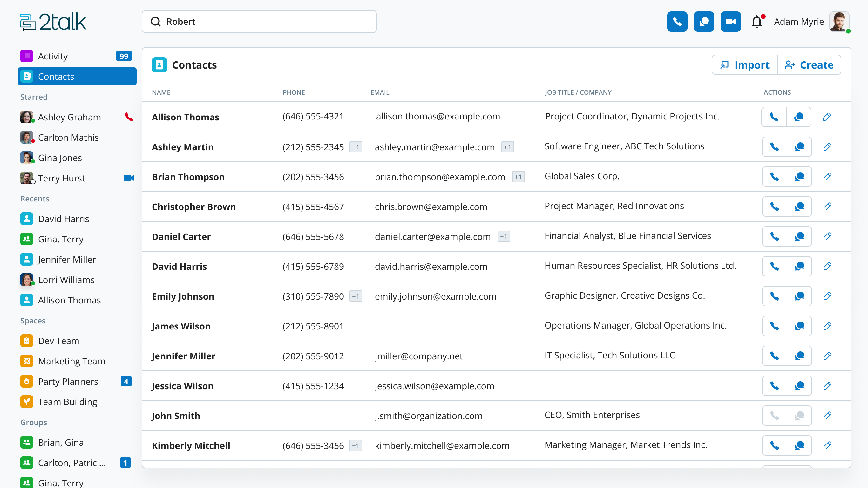Click phone (212) 555-8901
Image resolution: width=868 pixels, height=488 pixels.
click(313, 326)
